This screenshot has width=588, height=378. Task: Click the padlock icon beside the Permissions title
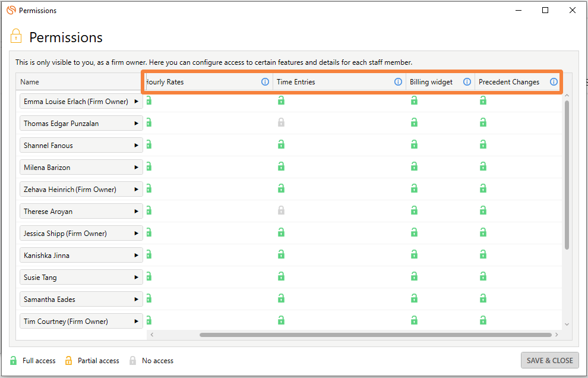coord(16,36)
